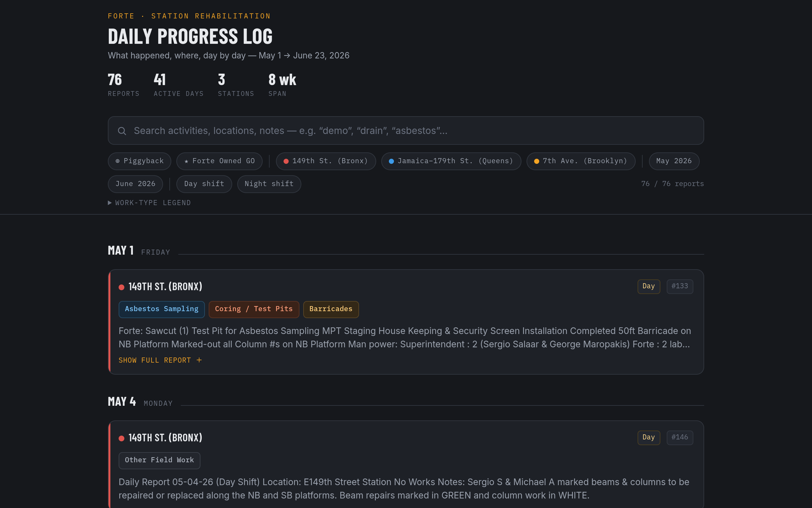Click the May 1 report summary text
812x508 pixels.
pos(405,338)
